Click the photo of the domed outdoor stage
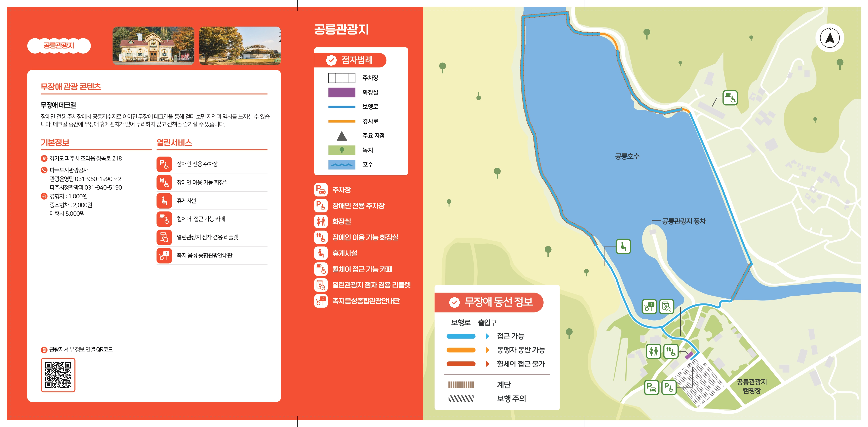The height and width of the screenshot is (427, 868). (x=240, y=46)
